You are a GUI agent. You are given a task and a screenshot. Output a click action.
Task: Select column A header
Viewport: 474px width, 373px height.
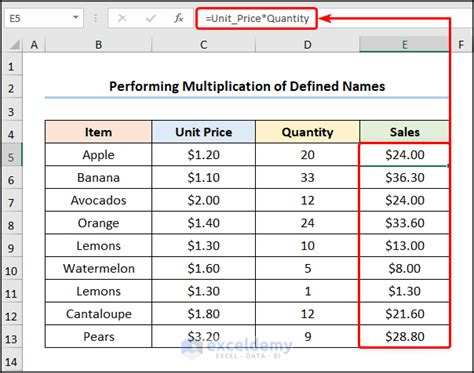(34, 44)
